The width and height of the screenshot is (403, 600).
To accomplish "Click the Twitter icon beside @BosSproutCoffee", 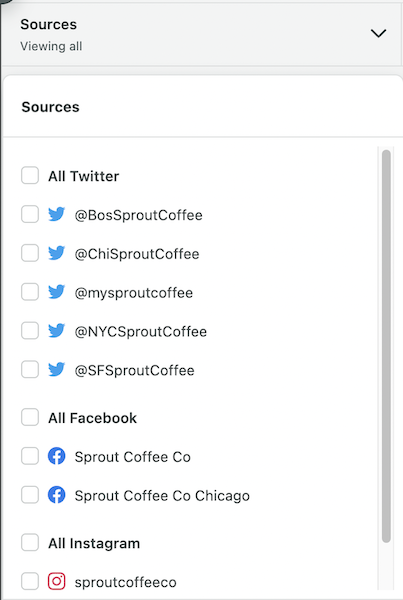I will coord(57,214).
